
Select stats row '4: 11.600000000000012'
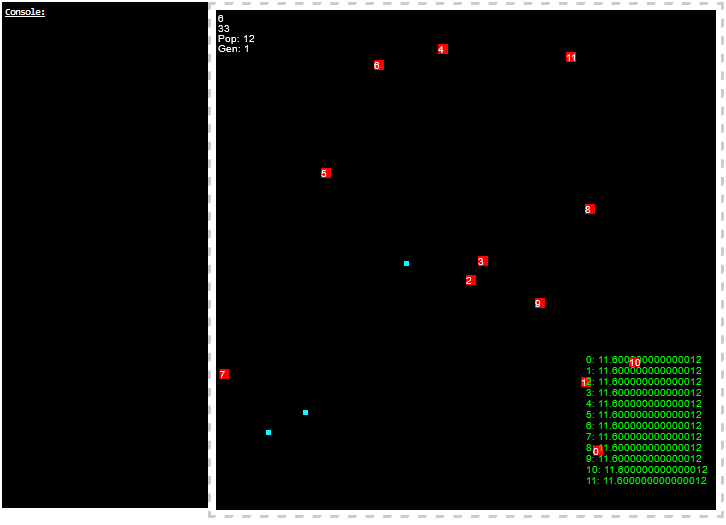pos(644,404)
